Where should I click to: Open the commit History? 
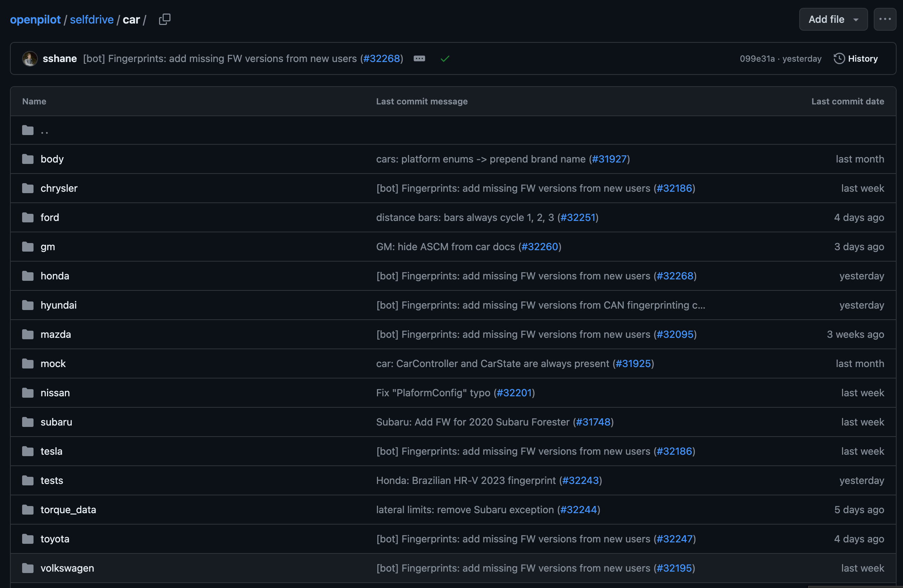coord(856,59)
